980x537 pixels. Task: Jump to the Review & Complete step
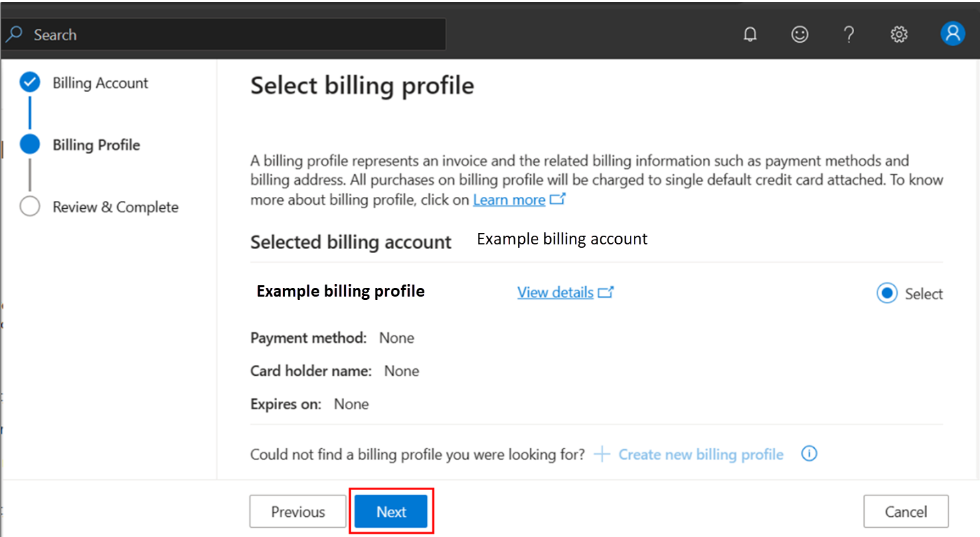(x=115, y=207)
